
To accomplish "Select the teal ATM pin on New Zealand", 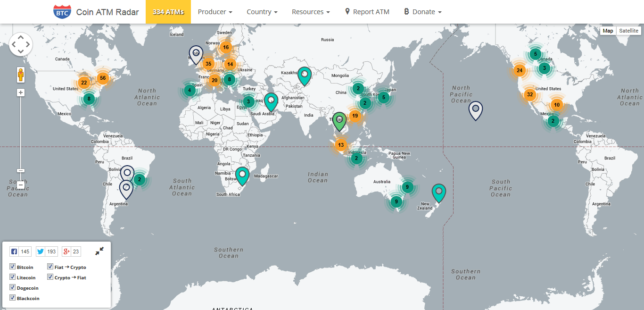I will coord(438,191).
